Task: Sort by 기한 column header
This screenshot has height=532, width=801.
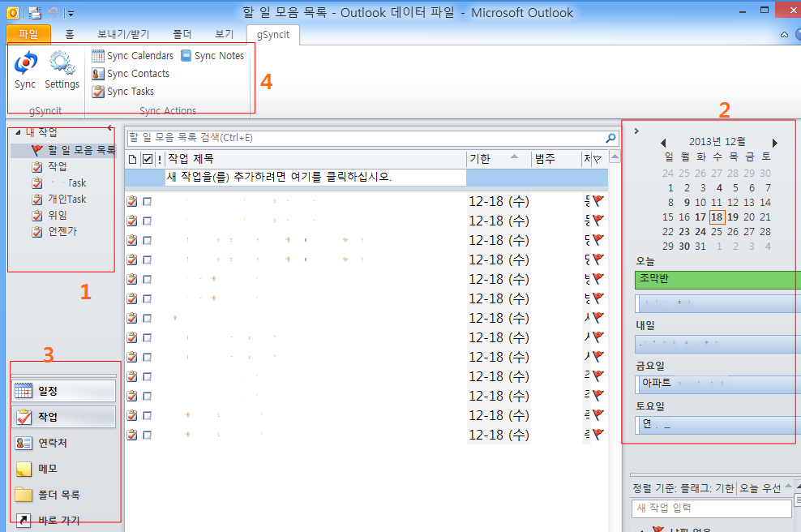Action: coord(499,159)
